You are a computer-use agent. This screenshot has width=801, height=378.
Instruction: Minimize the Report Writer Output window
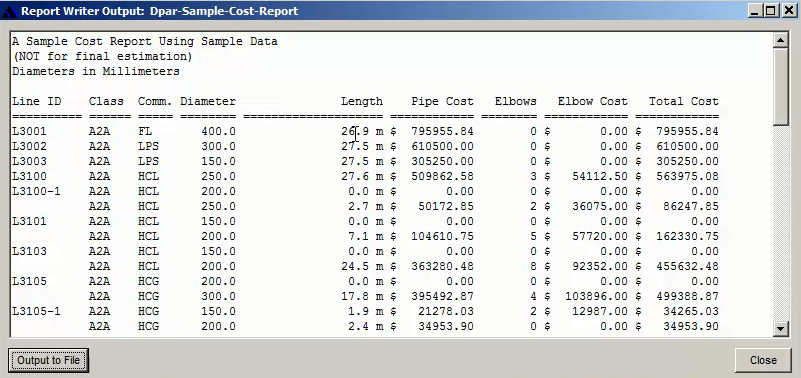tap(755, 10)
